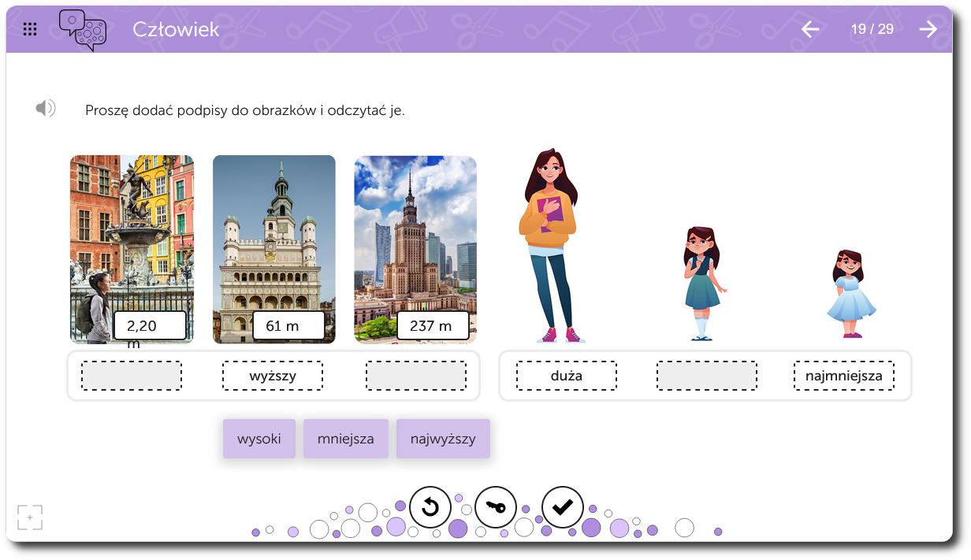Select the 'wysoki' word tile
The image size is (971, 560).
(259, 439)
